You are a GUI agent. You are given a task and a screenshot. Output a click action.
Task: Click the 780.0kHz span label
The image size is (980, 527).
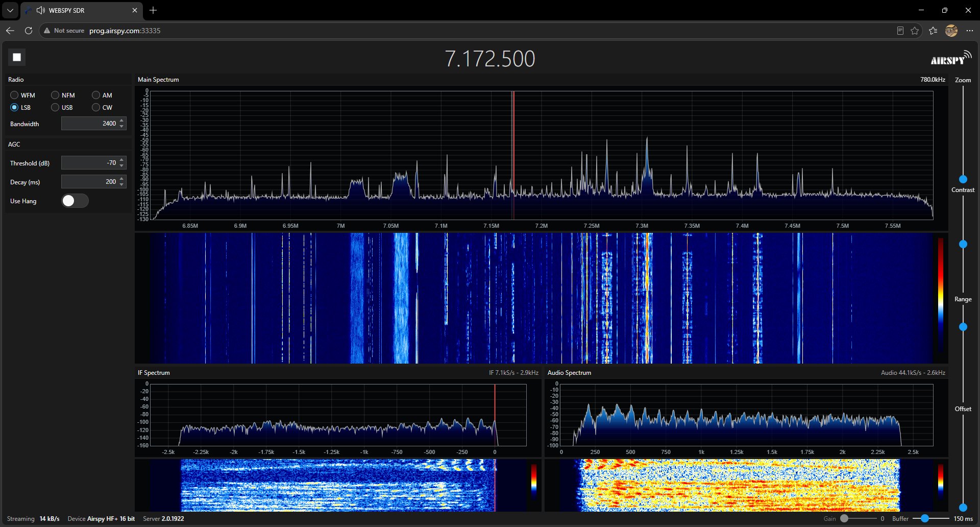tap(933, 80)
